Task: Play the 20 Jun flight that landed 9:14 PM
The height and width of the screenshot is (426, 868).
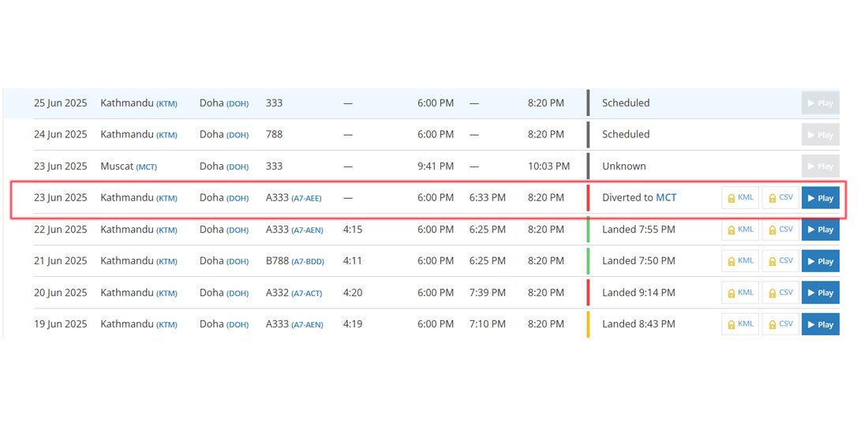Action: [821, 293]
